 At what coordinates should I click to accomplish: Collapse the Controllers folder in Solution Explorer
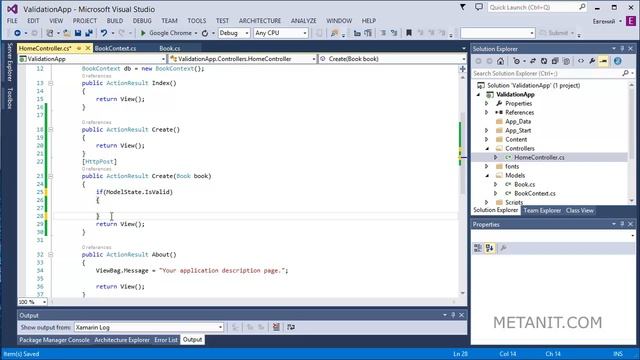tap(487, 149)
